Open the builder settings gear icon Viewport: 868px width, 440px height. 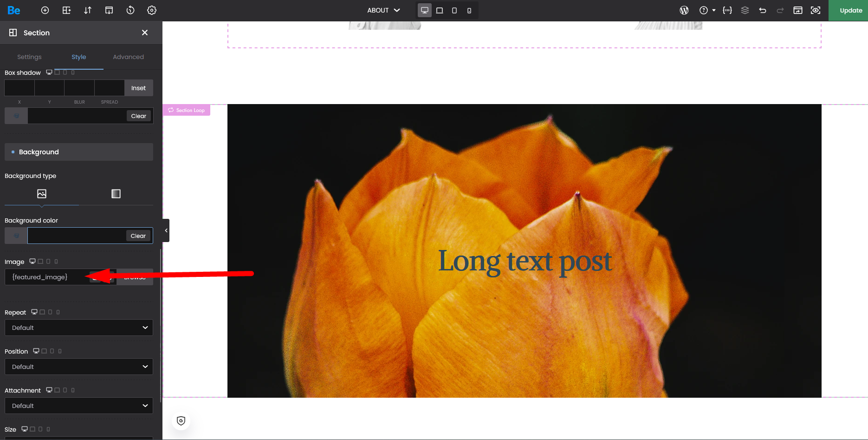tap(152, 10)
